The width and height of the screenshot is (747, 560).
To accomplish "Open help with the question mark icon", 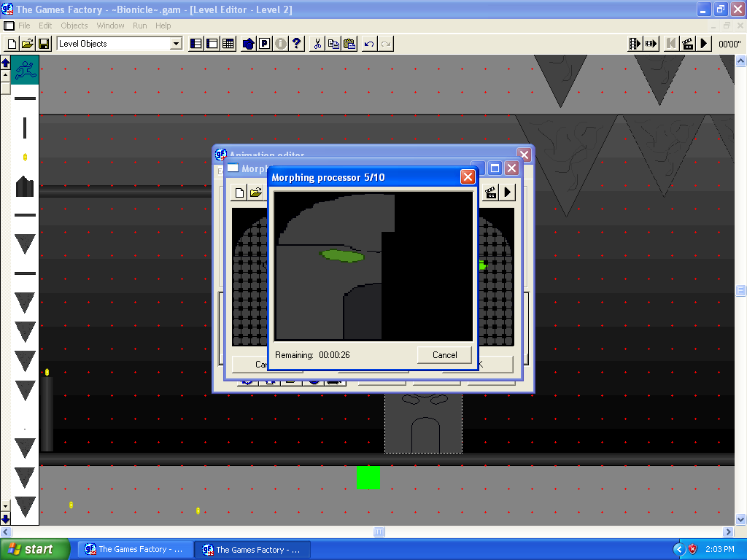I will [296, 44].
